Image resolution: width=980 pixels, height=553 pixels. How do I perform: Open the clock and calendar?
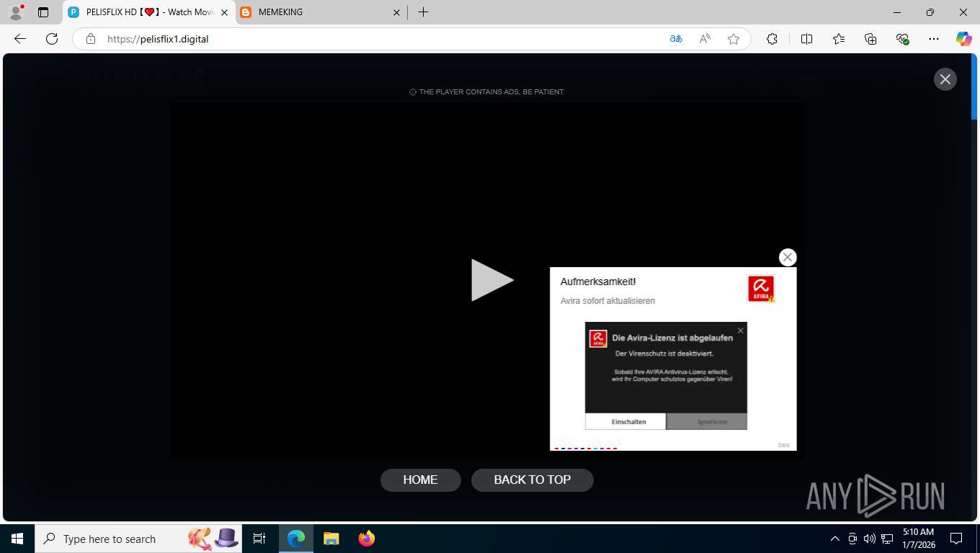(x=918, y=539)
